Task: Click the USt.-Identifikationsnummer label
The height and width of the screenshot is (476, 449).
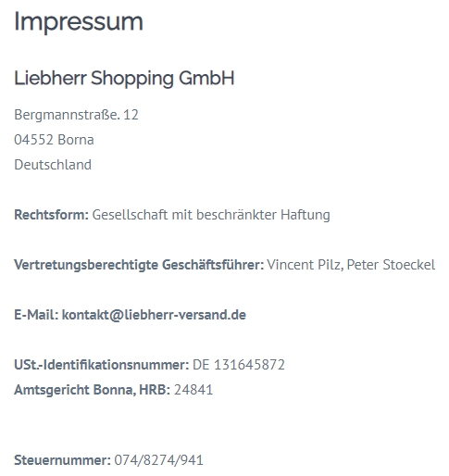Action: [102, 365]
